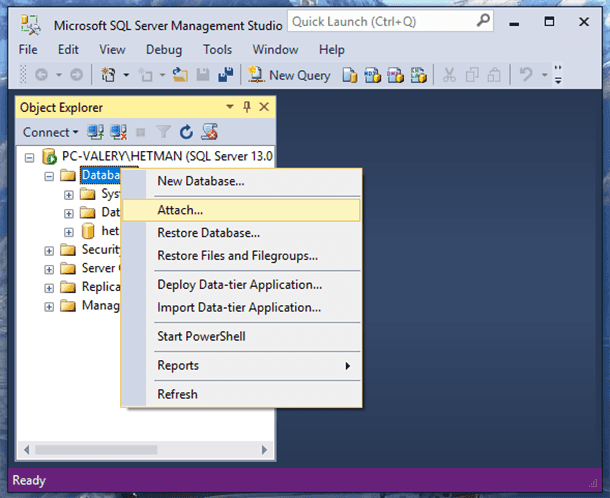The width and height of the screenshot is (610, 498).
Task: Click the Stop action icon in Object Explorer
Action: (x=140, y=133)
